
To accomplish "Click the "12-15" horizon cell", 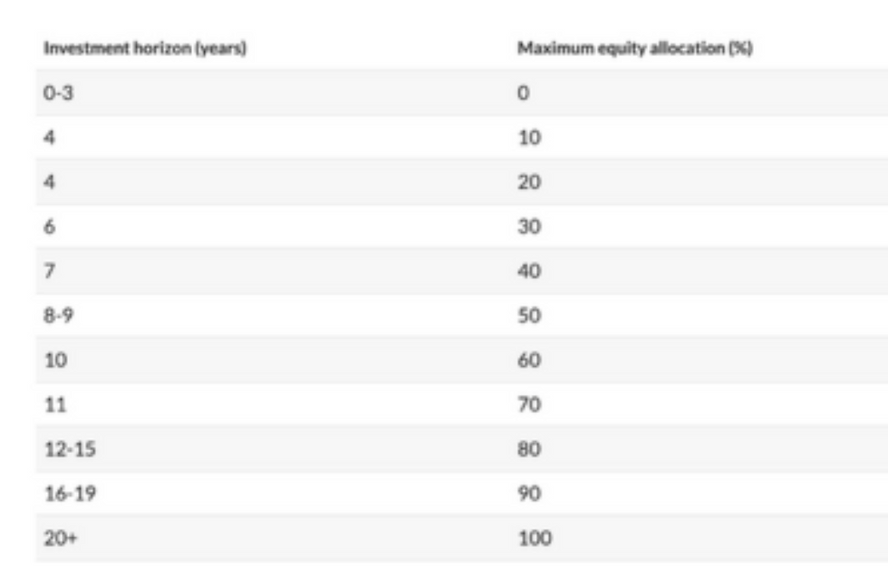I will 63,449.
